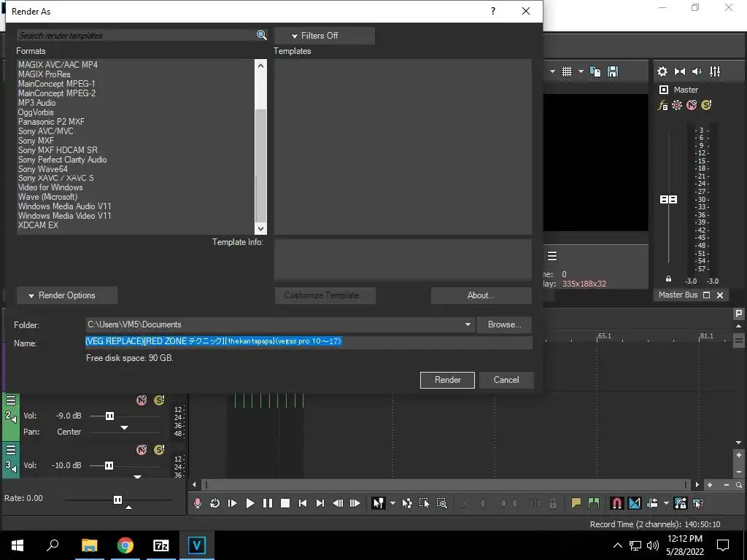
Task: Toggle lock envelopes to events icon
Action: pyautogui.click(x=681, y=503)
